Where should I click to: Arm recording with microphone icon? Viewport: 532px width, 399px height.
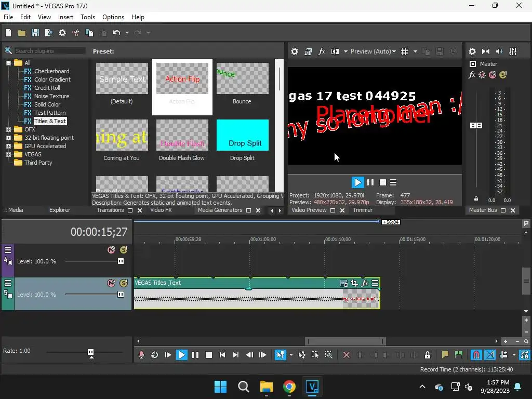(141, 355)
